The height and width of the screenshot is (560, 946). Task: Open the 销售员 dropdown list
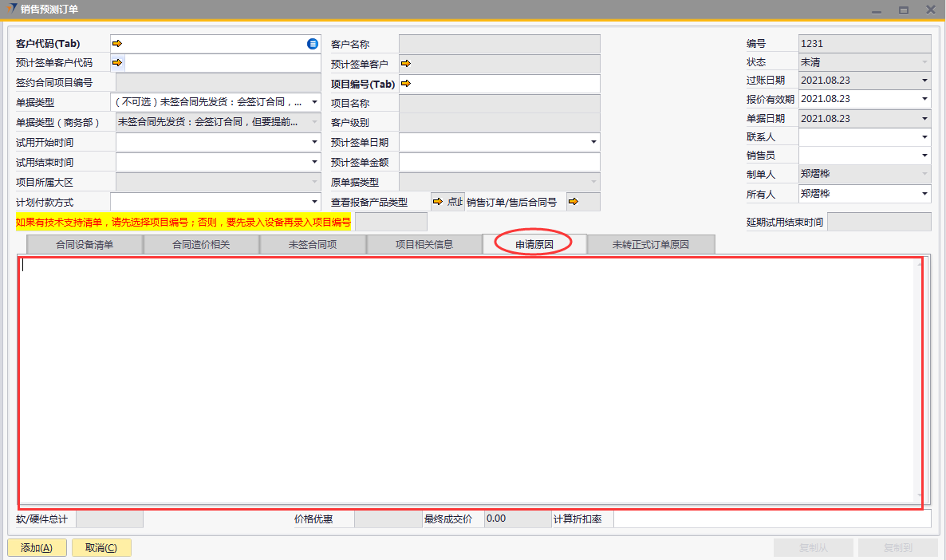tap(924, 156)
